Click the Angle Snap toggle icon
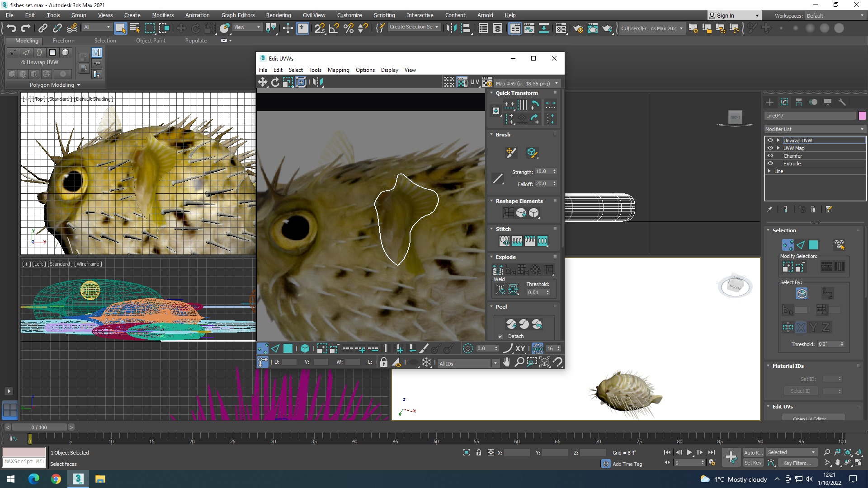868x488 pixels. [x=334, y=28]
